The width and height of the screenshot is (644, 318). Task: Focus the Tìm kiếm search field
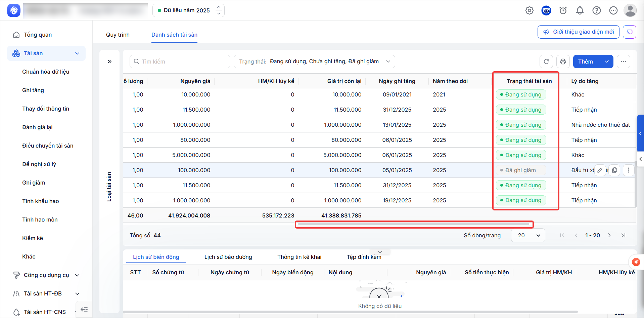point(180,62)
